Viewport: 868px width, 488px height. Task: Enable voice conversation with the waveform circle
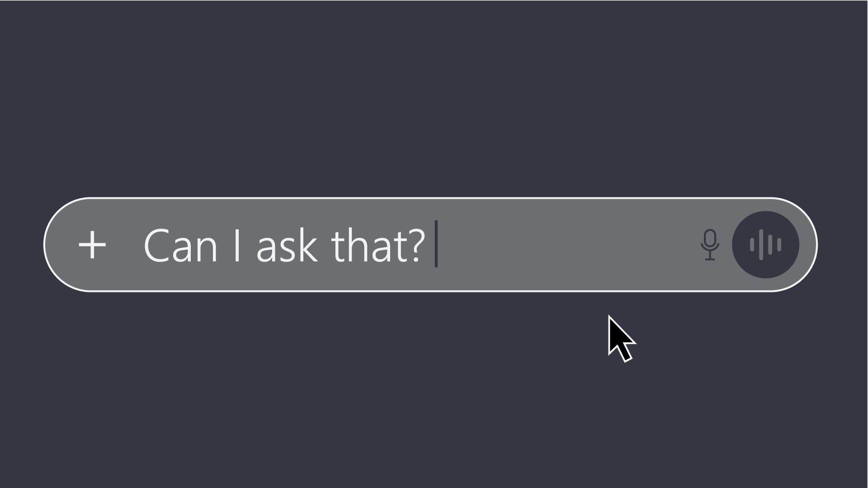click(x=765, y=244)
